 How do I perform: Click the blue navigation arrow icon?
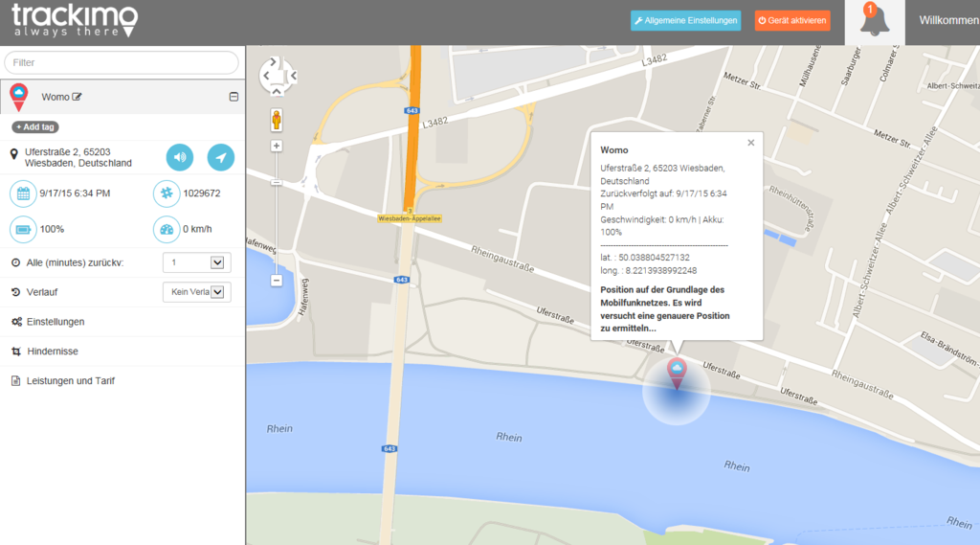pyautogui.click(x=221, y=157)
